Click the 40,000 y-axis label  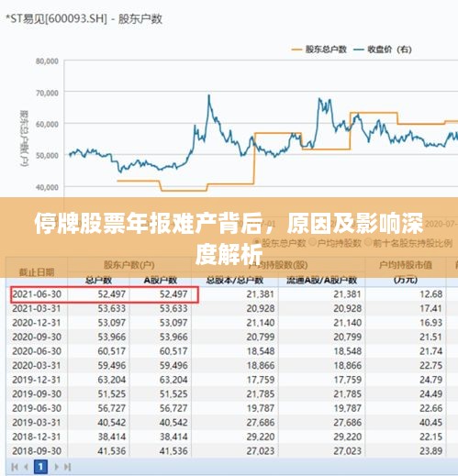47,187
